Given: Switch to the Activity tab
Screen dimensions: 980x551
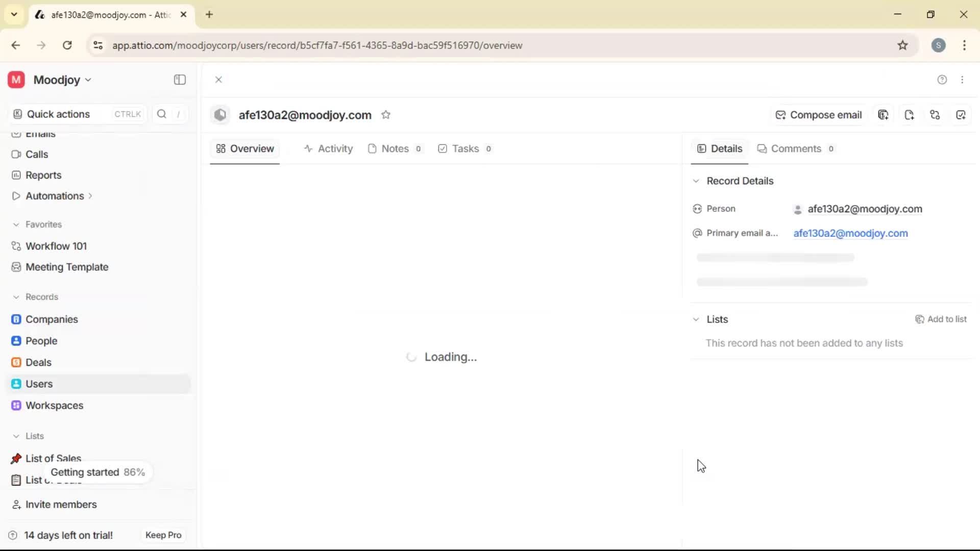Looking at the screenshot, I should click(x=329, y=148).
